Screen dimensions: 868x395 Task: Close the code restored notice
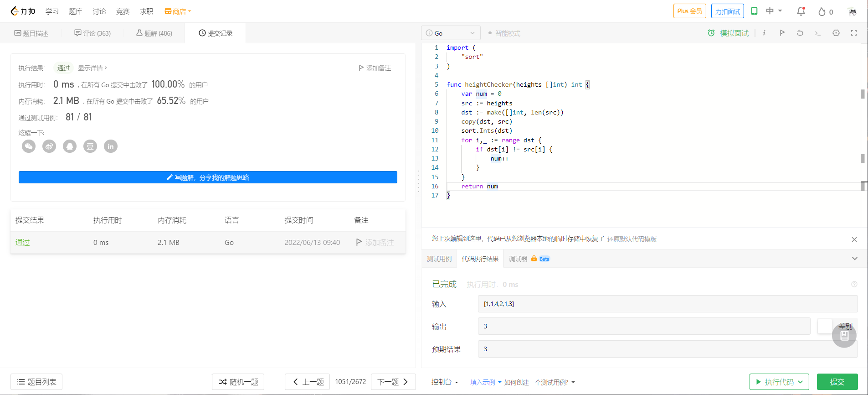tap(854, 239)
